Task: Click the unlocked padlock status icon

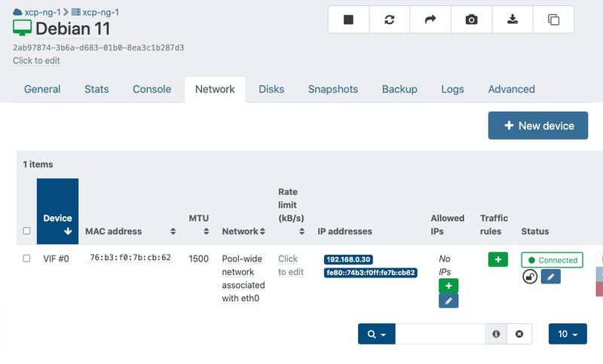Action: tap(530, 277)
